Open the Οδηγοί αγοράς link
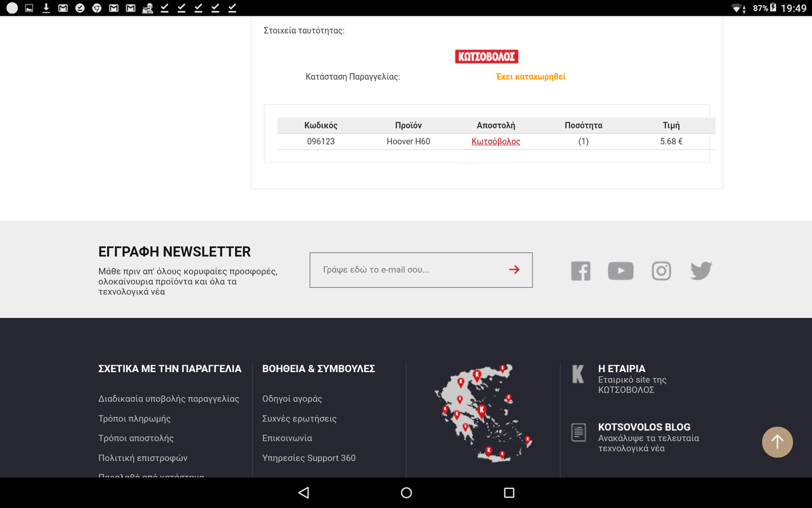Screen dimensions: 812x508 click(x=292, y=399)
